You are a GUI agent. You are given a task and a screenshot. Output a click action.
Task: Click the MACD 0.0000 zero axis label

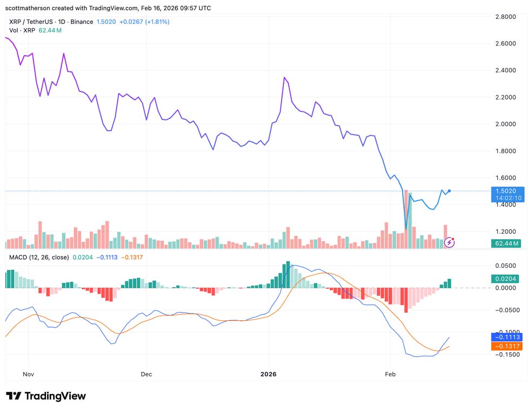point(507,288)
